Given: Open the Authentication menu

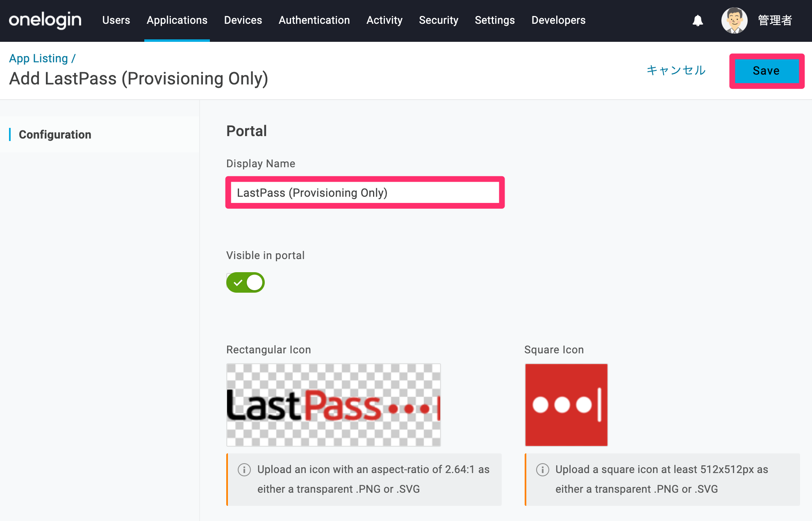Looking at the screenshot, I should [314, 20].
